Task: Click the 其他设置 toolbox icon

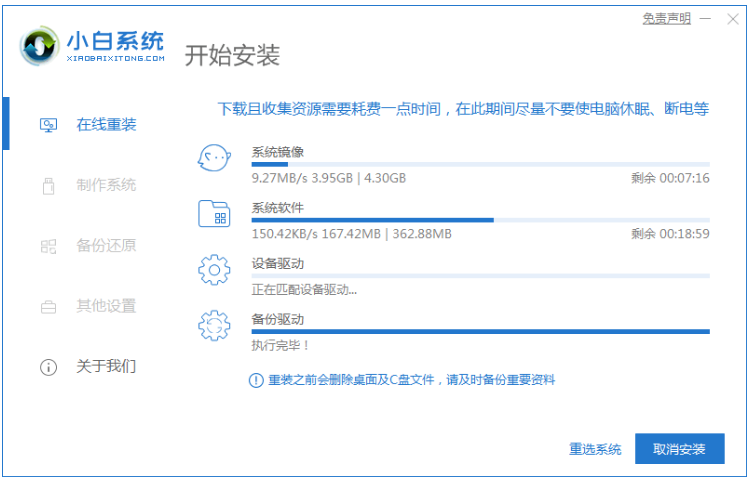Action: [47, 306]
